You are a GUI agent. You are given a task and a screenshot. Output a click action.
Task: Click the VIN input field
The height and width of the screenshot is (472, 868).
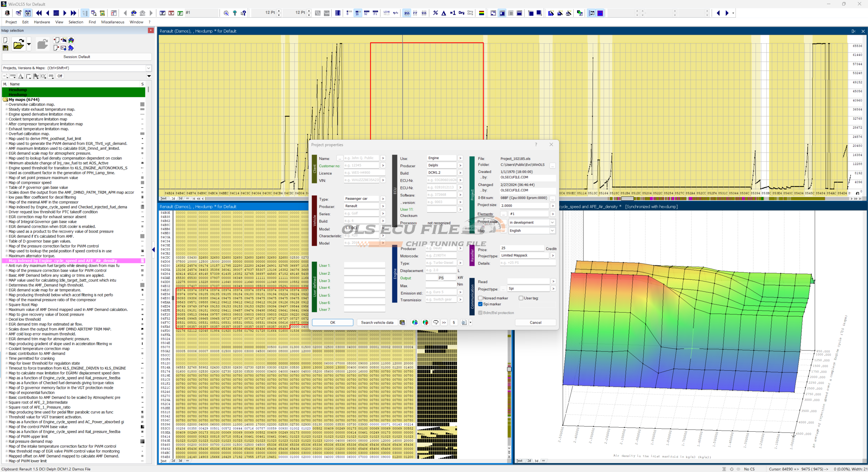click(x=361, y=180)
